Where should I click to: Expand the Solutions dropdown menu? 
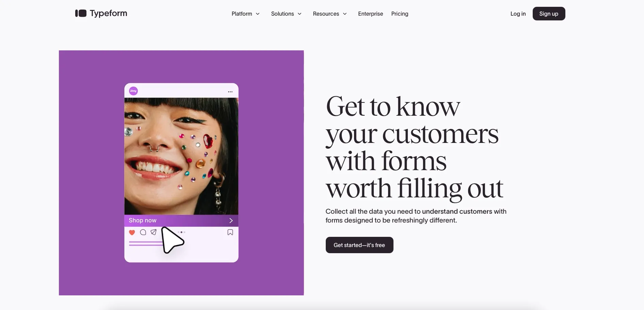point(286,14)
